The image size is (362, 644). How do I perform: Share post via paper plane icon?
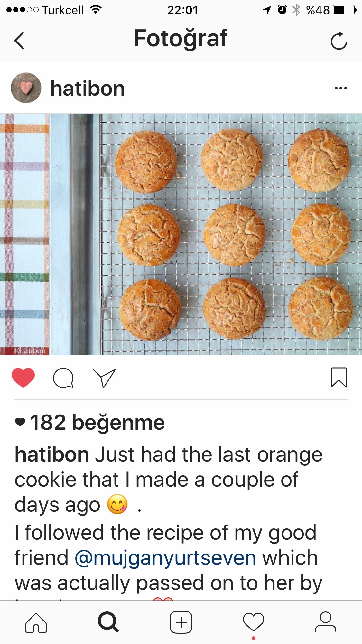[x=104, y=378]
